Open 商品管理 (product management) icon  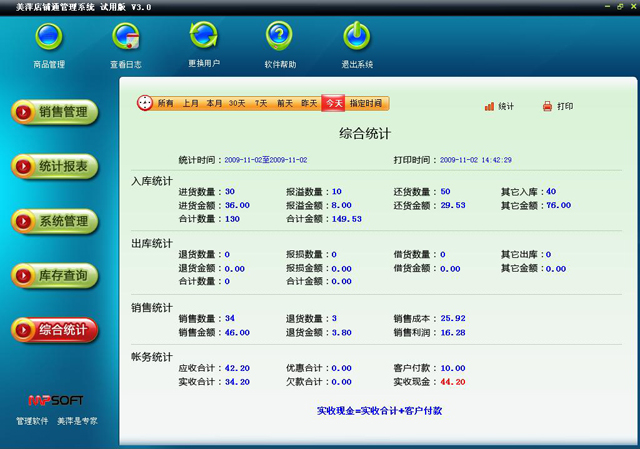(x=49, y=40)
